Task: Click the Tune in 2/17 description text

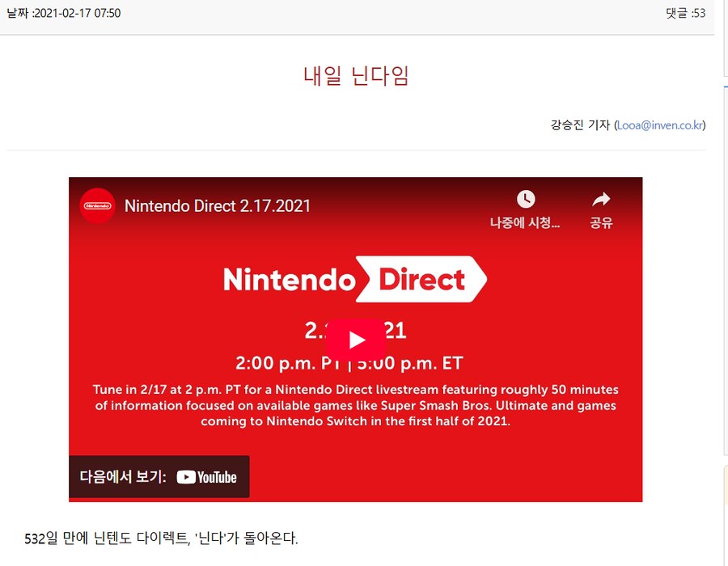Action: point(356,405)
